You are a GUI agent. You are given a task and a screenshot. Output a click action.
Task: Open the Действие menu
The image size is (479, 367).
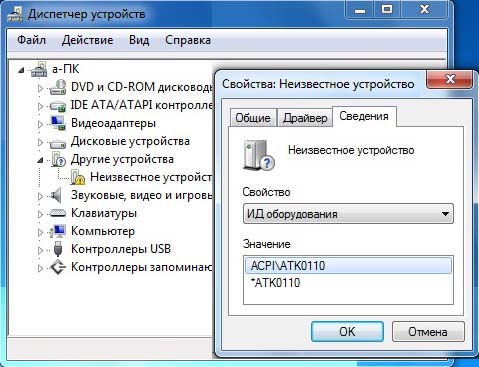click(87, 40)
